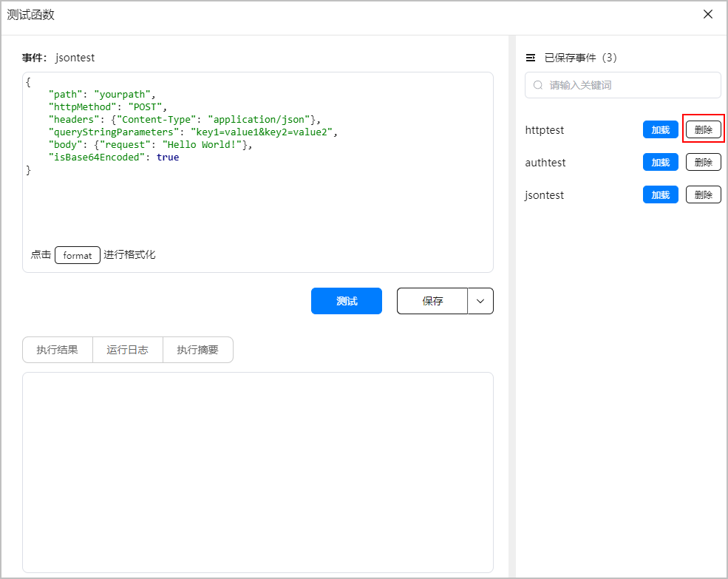Open the 运行日志 tab
The width and height of the screenshot is (728, 579).
[x=127, y=350]
